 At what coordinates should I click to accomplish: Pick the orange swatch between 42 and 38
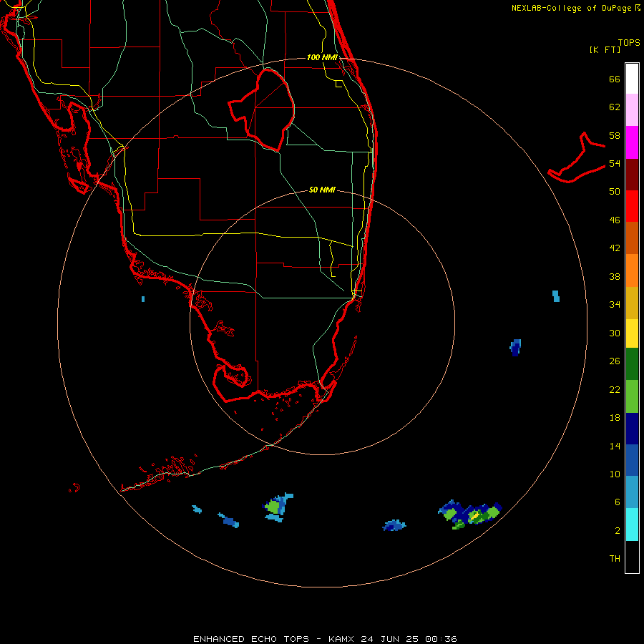pyautogui.click(x=632, y=270)
